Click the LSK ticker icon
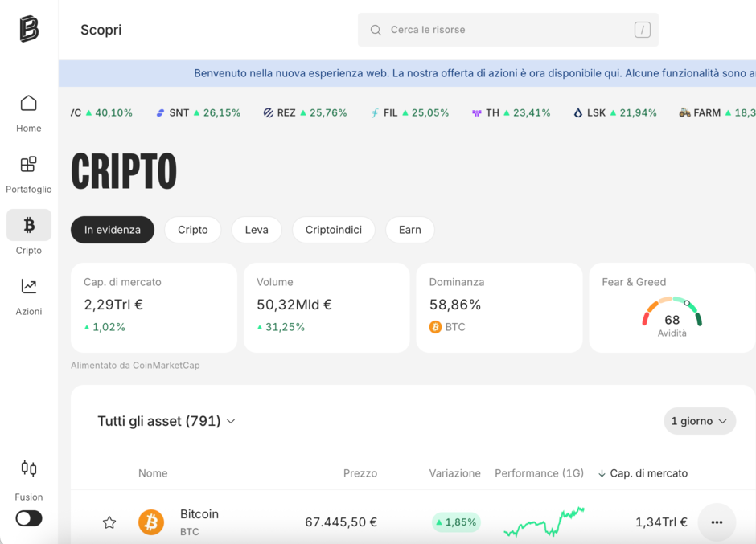The height and width of the screenshot is (544, 756). 578,112
